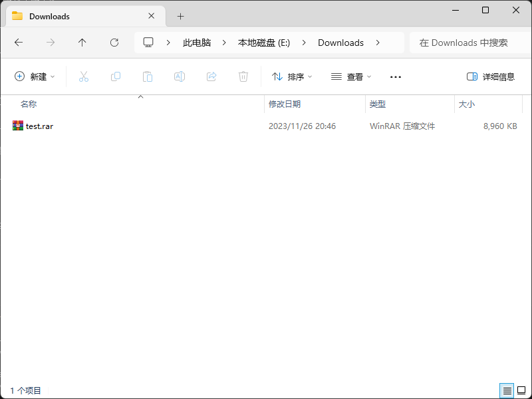Open the 排序 sort dropdown
Viewport: 532px width, 399px height.
pos(291,76)
